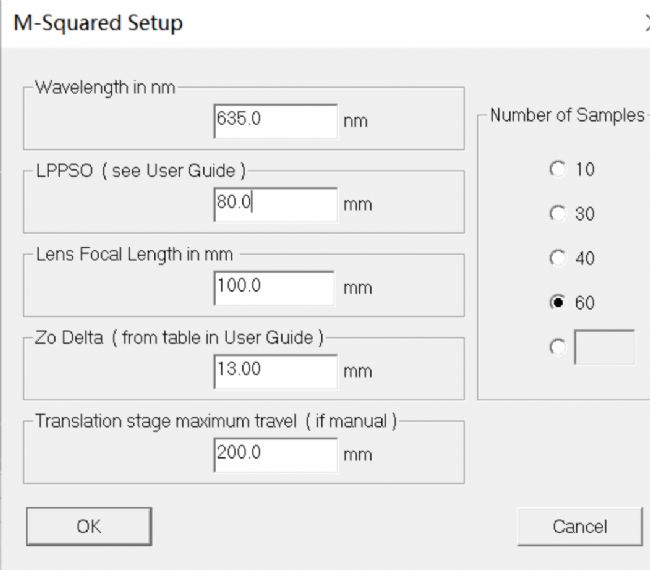Click the LPPSO input field showing 80.0
Image resolution: width=650 pixels, height=570 pixels.
(x=275, y=204)
